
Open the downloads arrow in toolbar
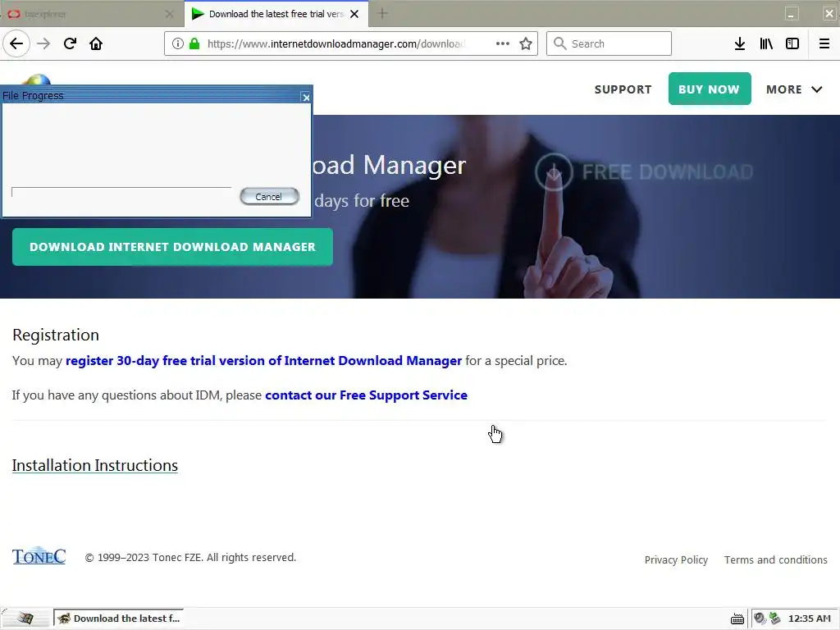click(x=740, y=43)
